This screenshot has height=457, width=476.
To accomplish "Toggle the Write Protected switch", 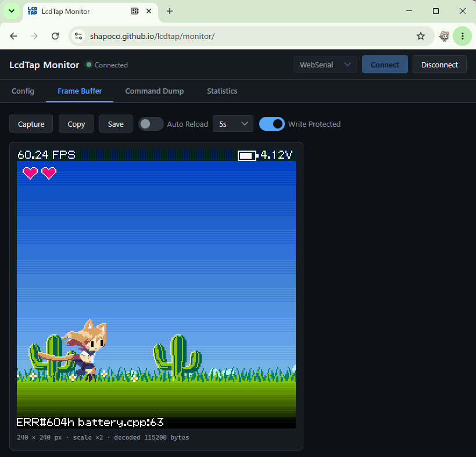I will click(x=271, y=124).
